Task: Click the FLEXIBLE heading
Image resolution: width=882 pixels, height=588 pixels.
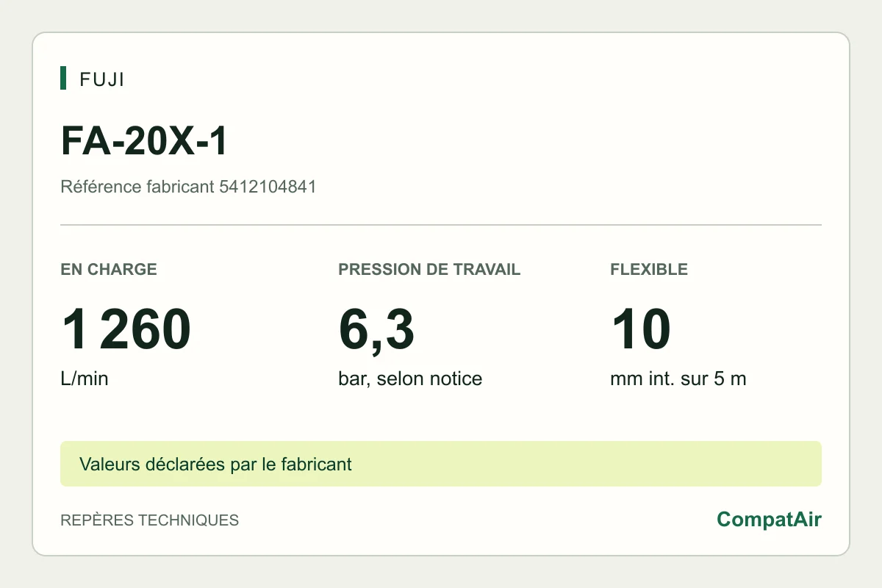Action: tap(649, 269)
